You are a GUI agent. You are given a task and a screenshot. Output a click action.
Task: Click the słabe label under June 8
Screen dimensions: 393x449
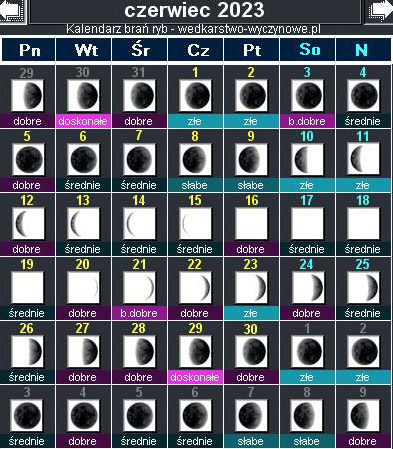click(195, 185)
